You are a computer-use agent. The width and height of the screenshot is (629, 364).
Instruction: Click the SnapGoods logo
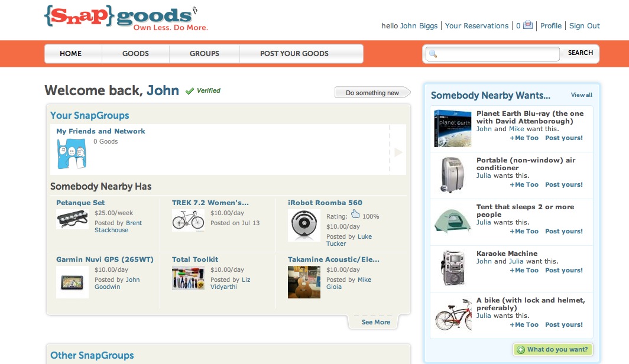[x=126, y=18]
